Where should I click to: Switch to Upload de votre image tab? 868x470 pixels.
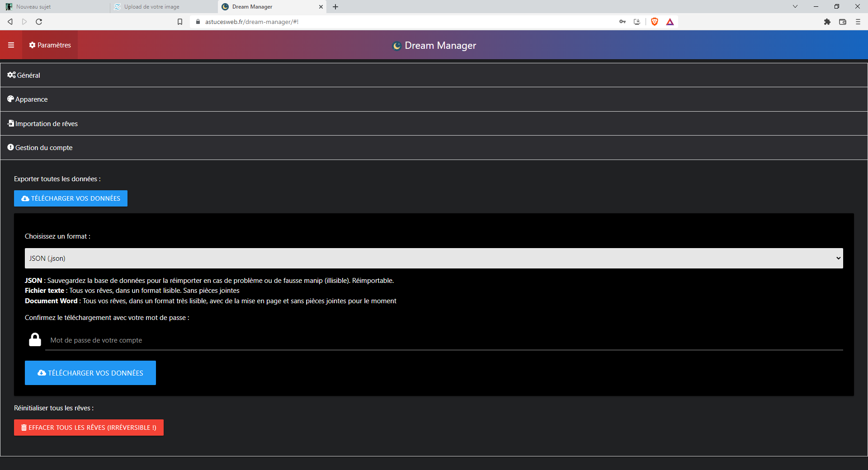(164, 7)
